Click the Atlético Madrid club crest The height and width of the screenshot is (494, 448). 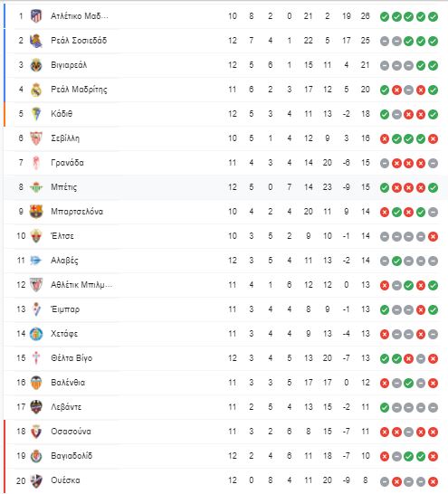point(36,16)
